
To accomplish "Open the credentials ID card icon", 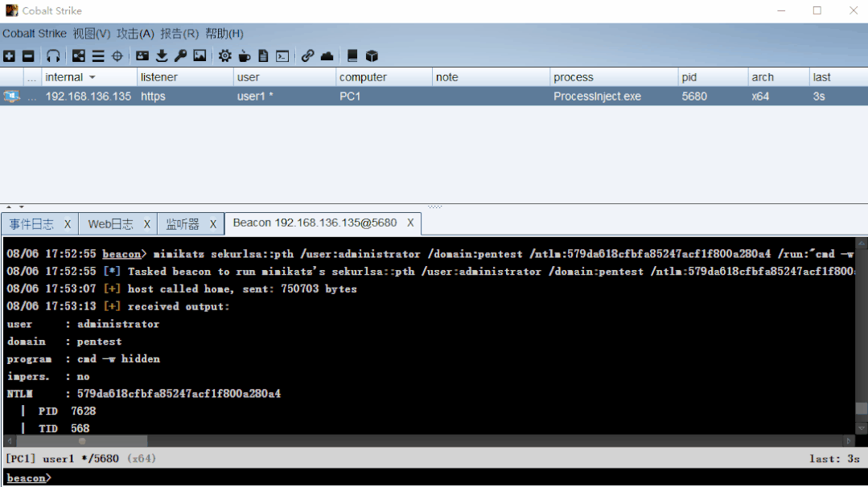I will (142, 55).
